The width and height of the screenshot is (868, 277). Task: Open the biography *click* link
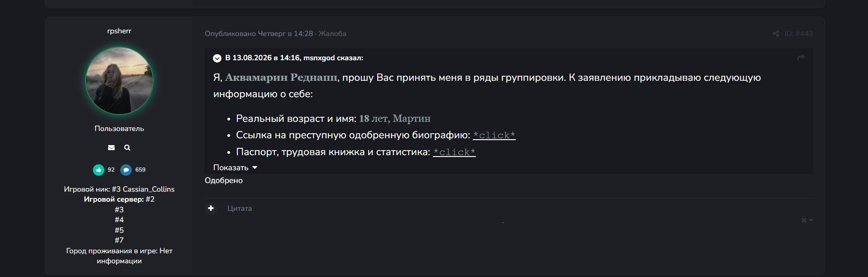pos(494,135)
